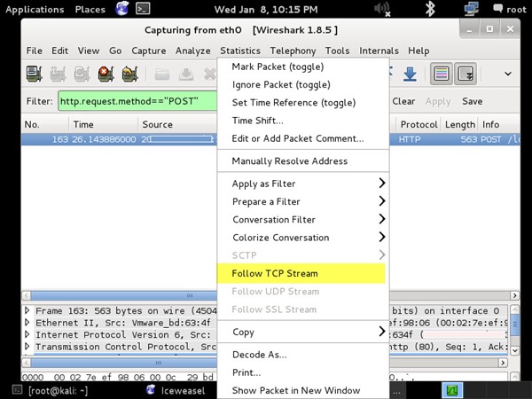Select Decode As... entry
This screenshot has width=532, height=399.
(x=302, y=355)
